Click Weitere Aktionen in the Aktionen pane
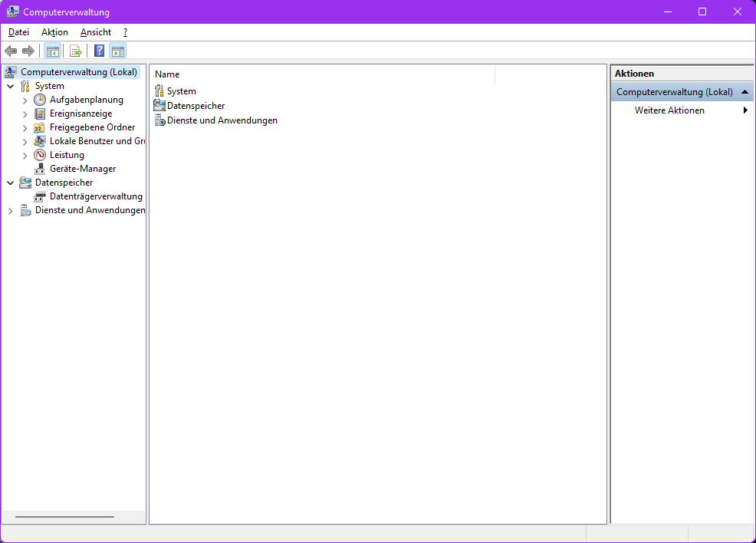The height and width of the screenshot is (543, 756). tap(669, 110)
